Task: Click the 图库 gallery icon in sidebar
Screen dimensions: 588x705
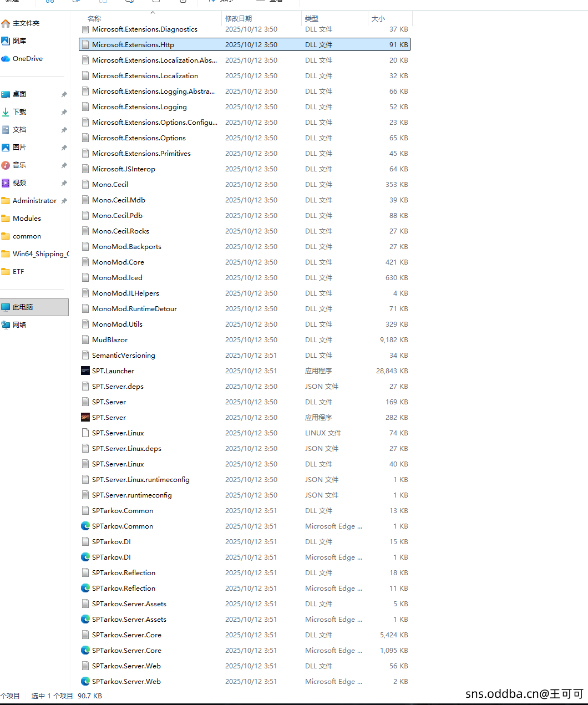Action: (6, 41)
